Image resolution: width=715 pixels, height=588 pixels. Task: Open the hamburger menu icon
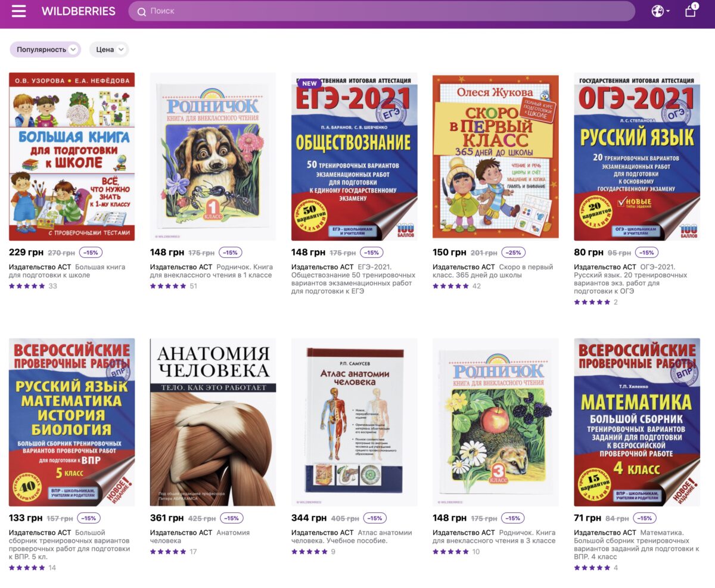(19, 11)
